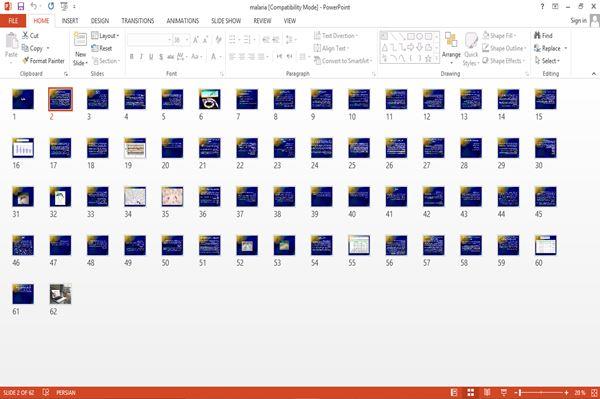The height and width of the screenshot is (399, 600).
Task: Zoom out with the minus button
Action: tap(516, 392)
